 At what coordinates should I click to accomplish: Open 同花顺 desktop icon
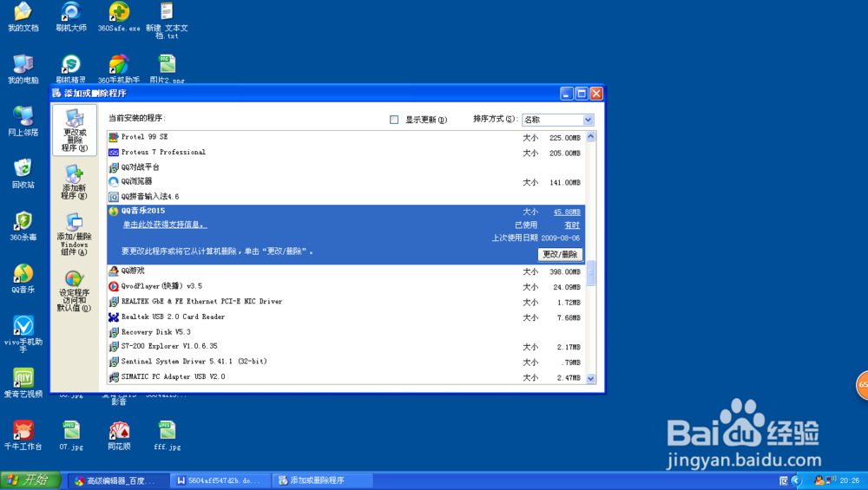click(x=119, y=435)
